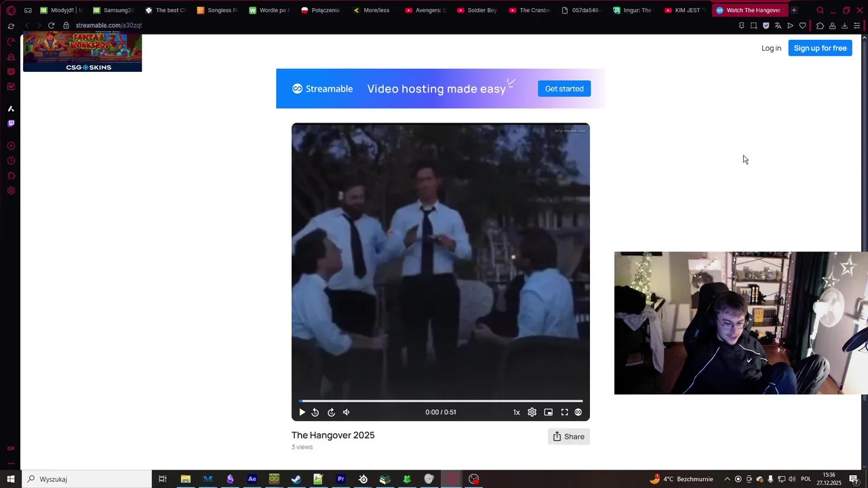Open tab search magnifier icon
Screen dimensions: 868x488
tap(820, 10)
